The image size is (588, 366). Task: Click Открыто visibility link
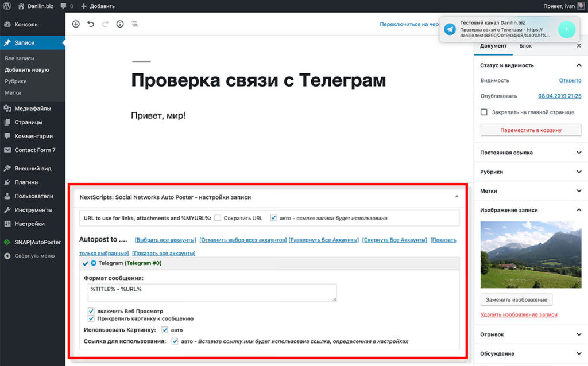pos(570,80)
